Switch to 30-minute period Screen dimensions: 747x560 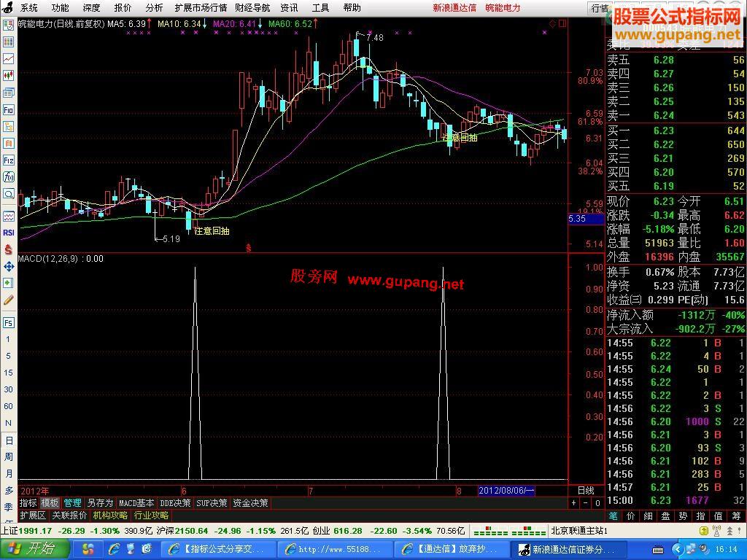pyautogui.click(x=8, y=389)
